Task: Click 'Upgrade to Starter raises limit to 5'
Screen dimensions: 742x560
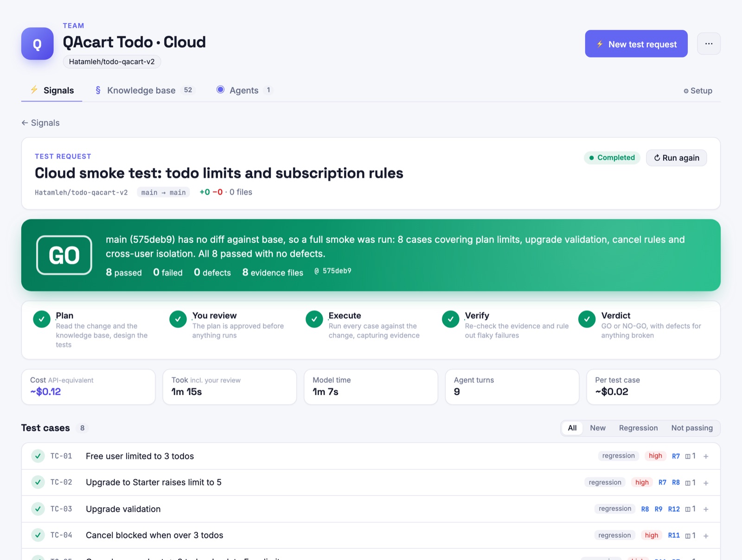Action: (x=154, y=482)
